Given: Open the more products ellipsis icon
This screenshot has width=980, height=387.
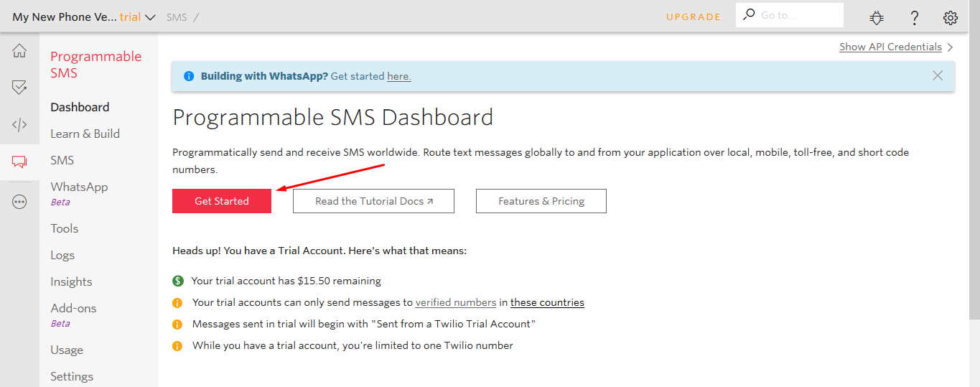Looking at the screenshot, I should pos(19,202).
